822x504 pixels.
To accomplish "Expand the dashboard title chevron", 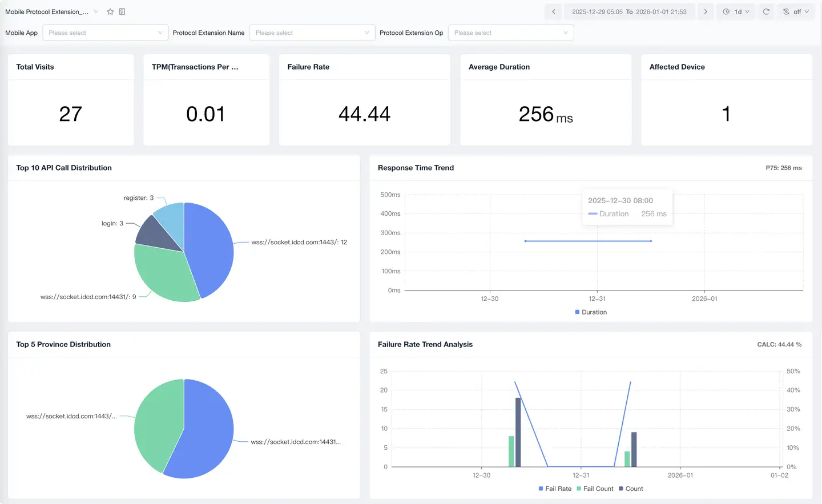I will click(x=95, y=11).
